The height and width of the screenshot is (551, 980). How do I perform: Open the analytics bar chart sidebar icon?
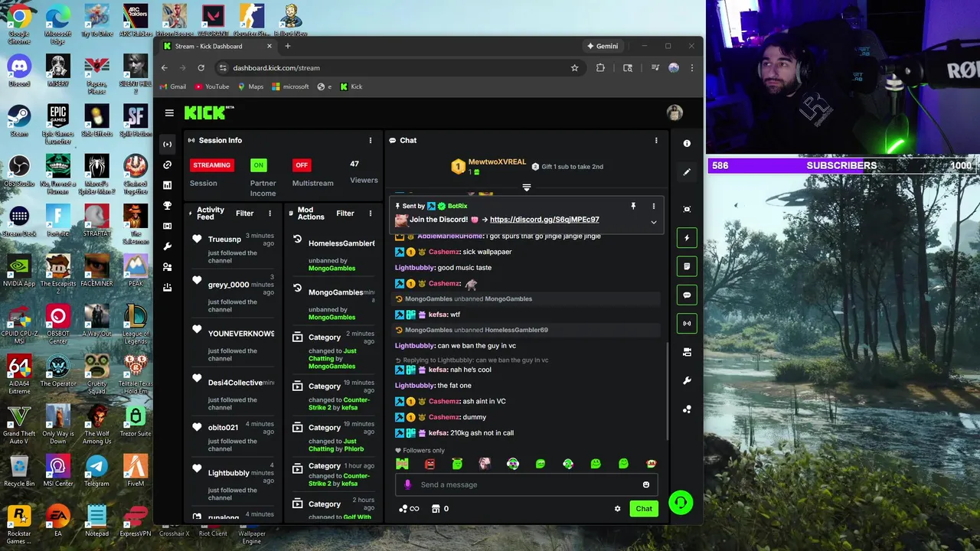(x=168, y=185)
